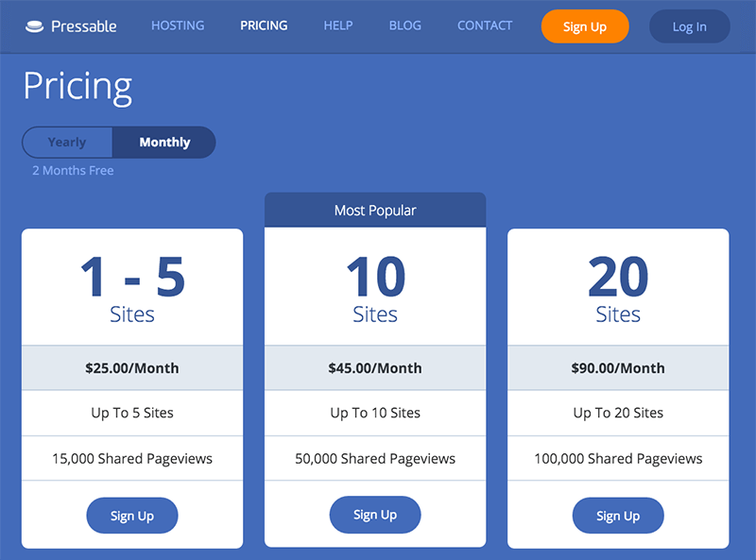Image resolution: width=756 pixels, height=560 pixels.
Task: Go to the Pricing nav item
Action: click(264, 25)
